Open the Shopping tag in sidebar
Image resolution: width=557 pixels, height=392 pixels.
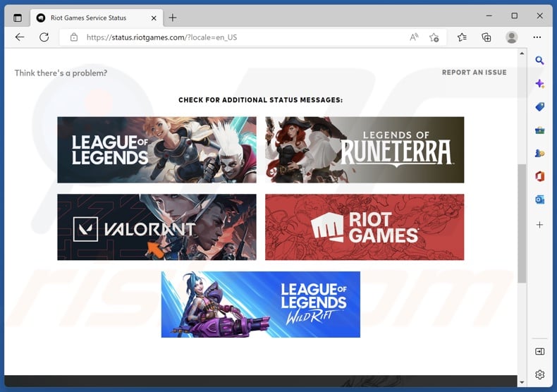click(x=539, y=107)
